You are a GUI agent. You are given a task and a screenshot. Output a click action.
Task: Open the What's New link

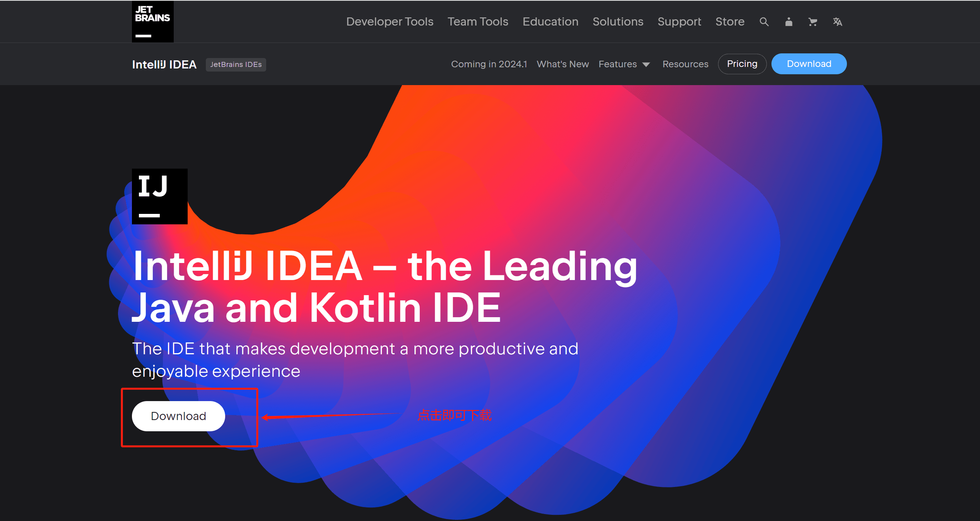point(563,64)
